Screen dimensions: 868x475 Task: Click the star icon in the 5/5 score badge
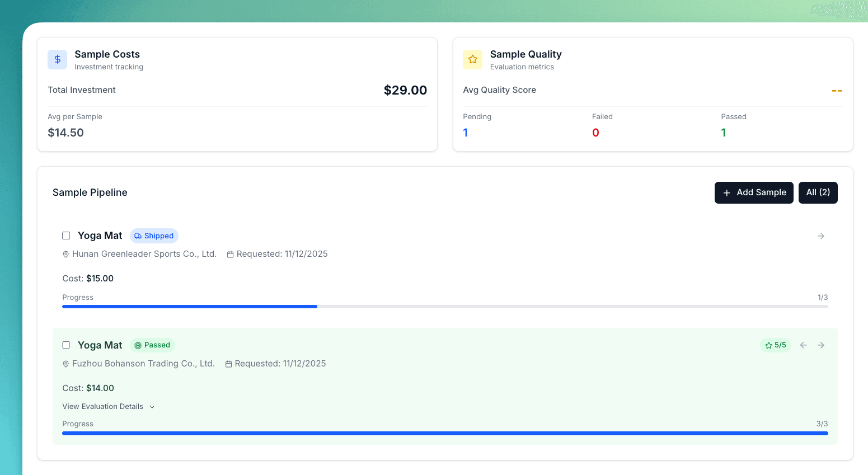768,345
